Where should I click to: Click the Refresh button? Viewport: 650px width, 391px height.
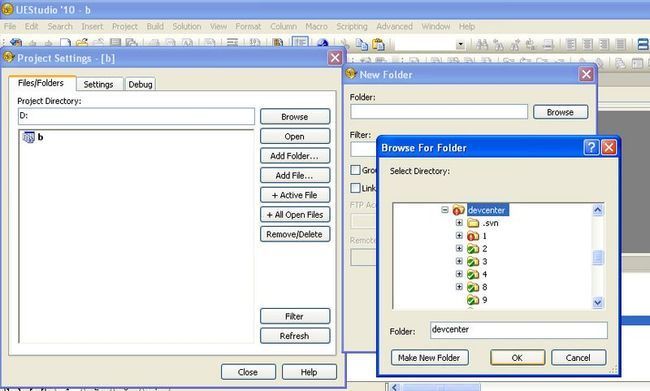tap(295, 335)
